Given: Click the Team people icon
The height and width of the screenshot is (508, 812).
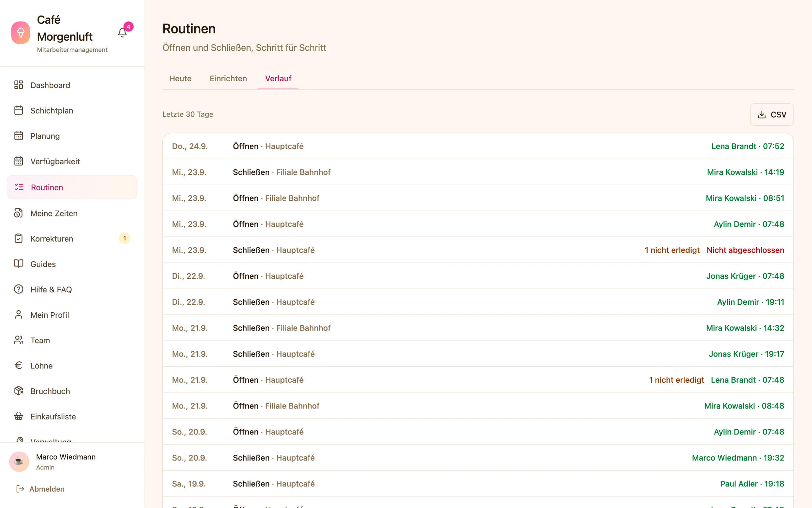Looking at the screenshot, I should (19, 340).
